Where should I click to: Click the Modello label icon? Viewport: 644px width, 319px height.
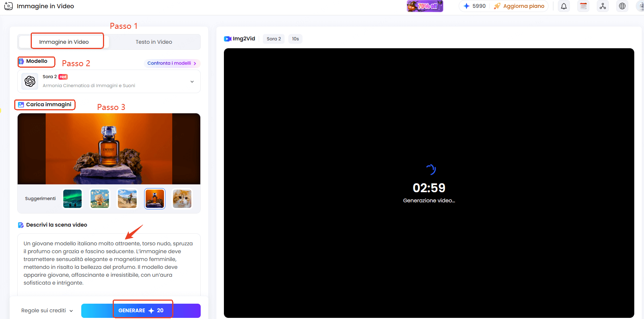pos(21,61)
